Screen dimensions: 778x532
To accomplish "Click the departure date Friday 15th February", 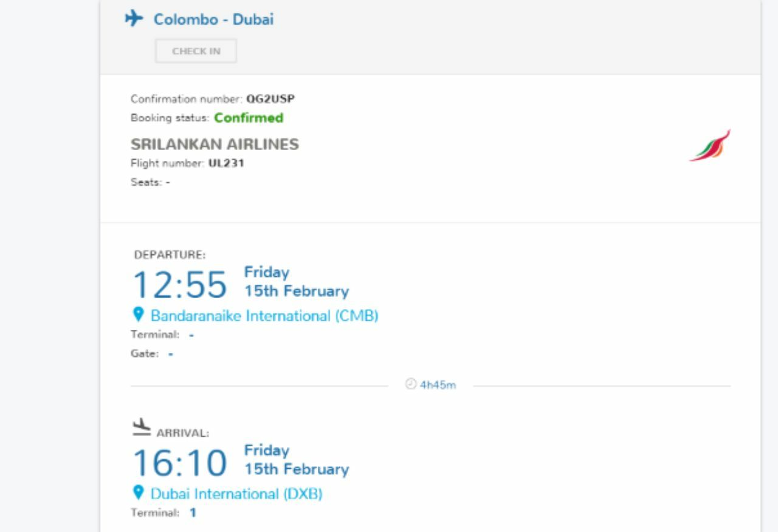I will tap(297, 282).
